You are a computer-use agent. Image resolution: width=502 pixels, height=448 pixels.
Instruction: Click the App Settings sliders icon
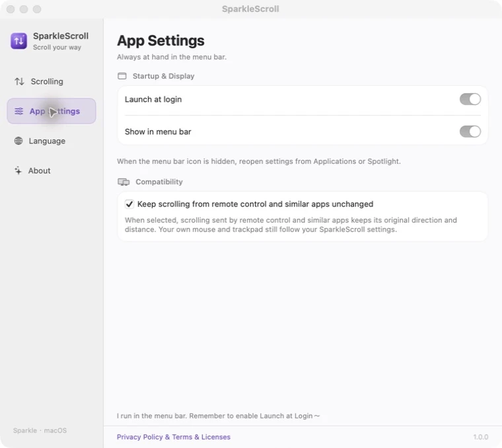pos(19,111)
